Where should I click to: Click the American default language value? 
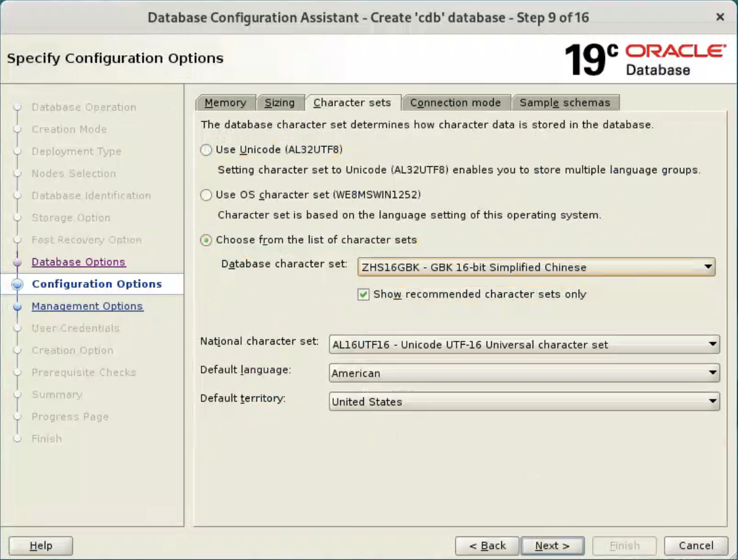356,373
